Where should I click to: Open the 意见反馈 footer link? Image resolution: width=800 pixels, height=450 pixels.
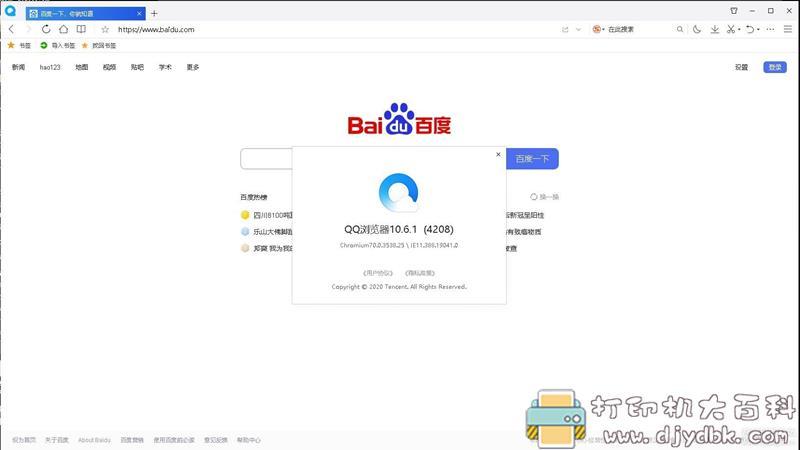tap(216, 440)
